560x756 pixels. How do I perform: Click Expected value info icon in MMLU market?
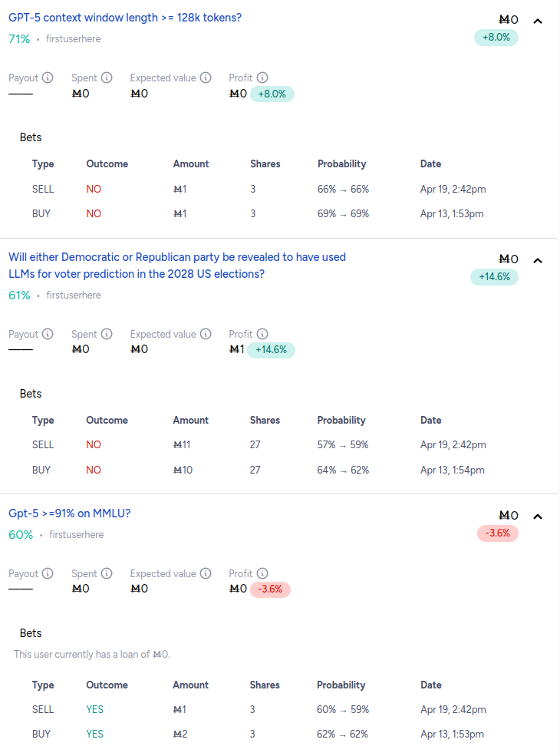click(x=206, y=573)
